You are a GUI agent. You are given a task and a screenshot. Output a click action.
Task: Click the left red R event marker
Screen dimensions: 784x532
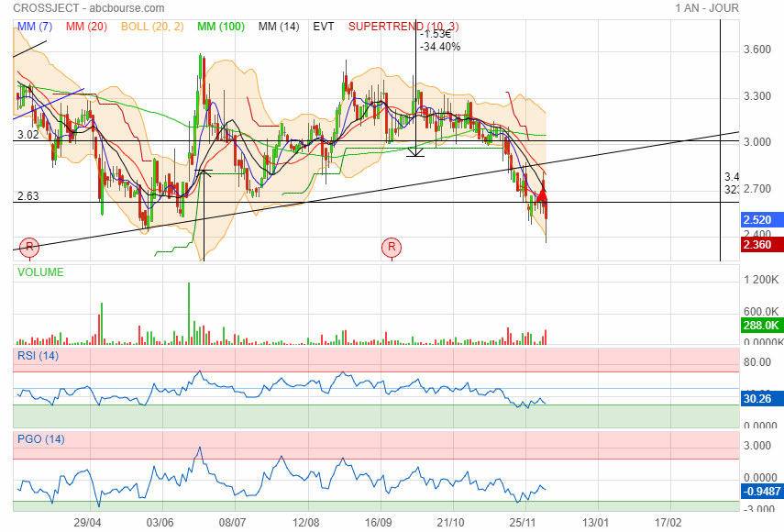(x=29, y=247)
